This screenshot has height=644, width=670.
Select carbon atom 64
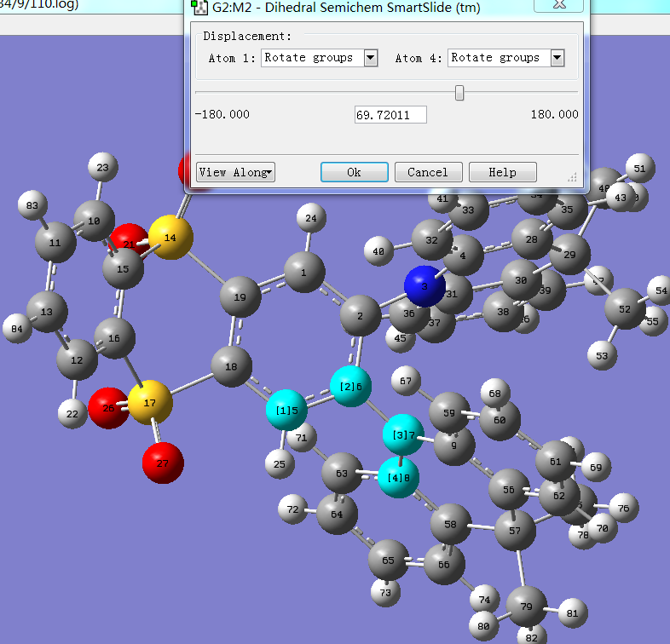pyautogui.click(x=337, y=515)
